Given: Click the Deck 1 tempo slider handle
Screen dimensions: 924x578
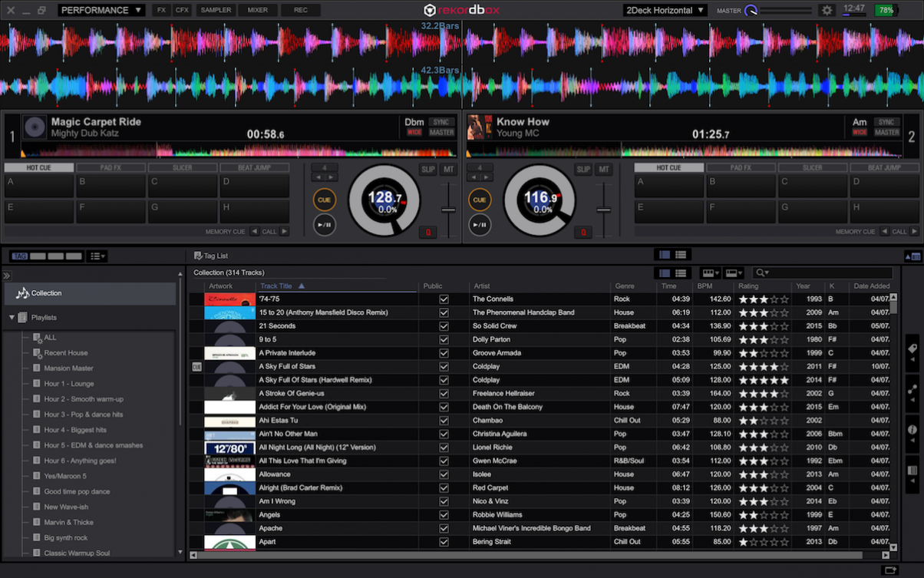Looking at the screenshot, I should (x=449, y=210).
